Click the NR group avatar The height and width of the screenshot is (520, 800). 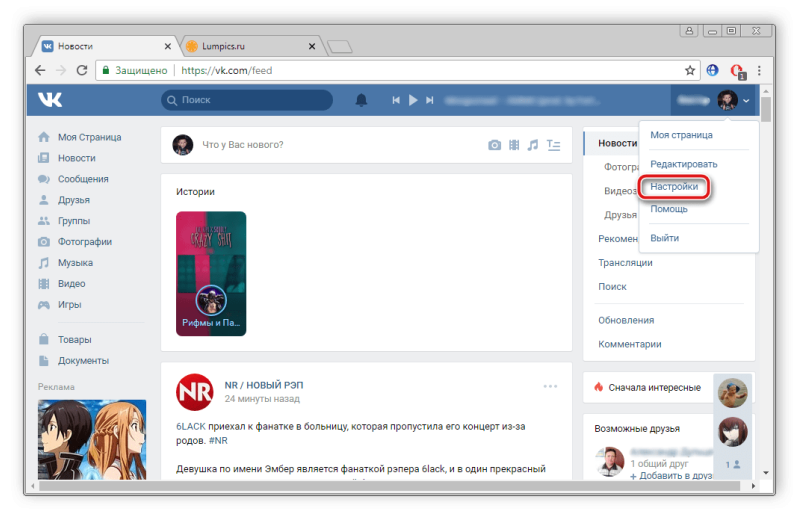[x=194, y=392]
